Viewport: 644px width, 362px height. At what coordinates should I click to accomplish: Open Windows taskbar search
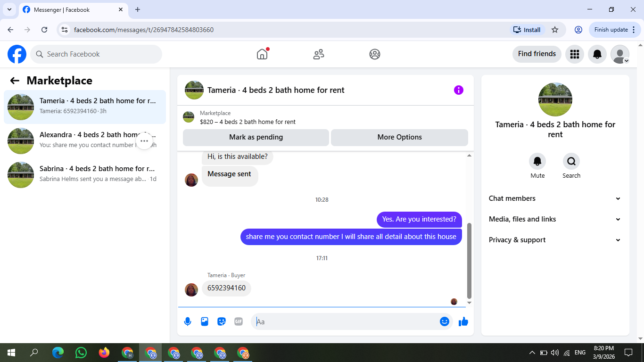pos(34,353)
